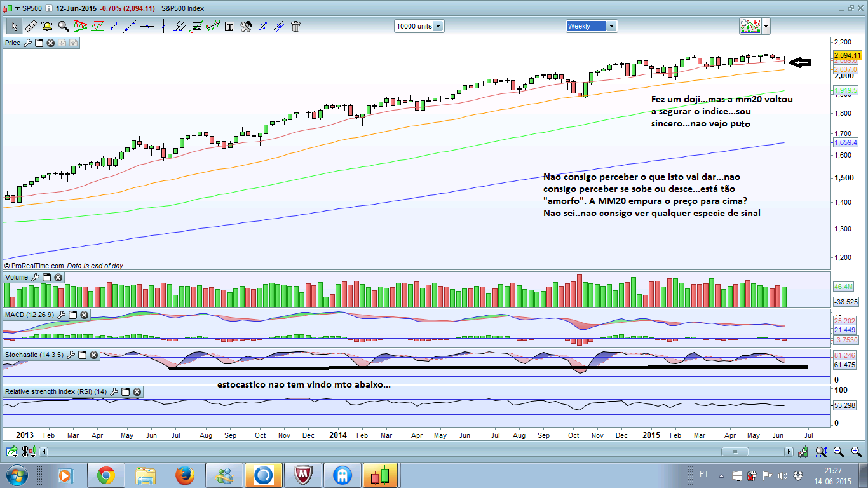Click the Relative strength index label

point(56,391)
